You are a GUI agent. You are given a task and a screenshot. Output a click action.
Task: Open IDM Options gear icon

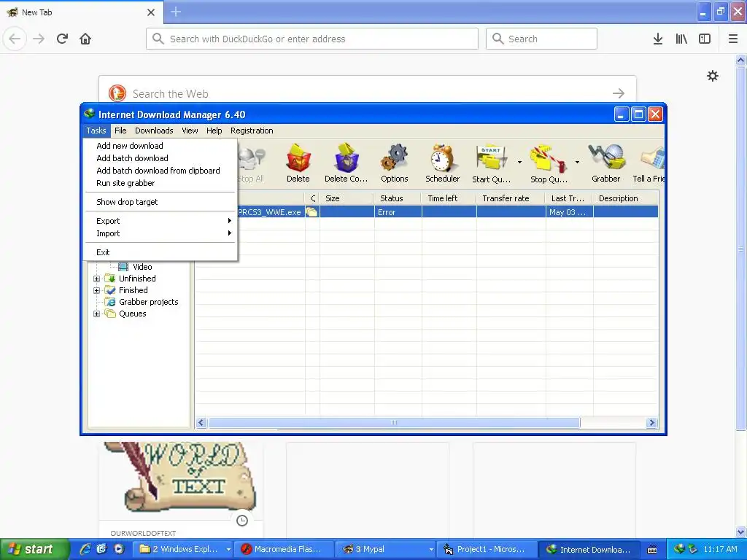pos(394,163)
